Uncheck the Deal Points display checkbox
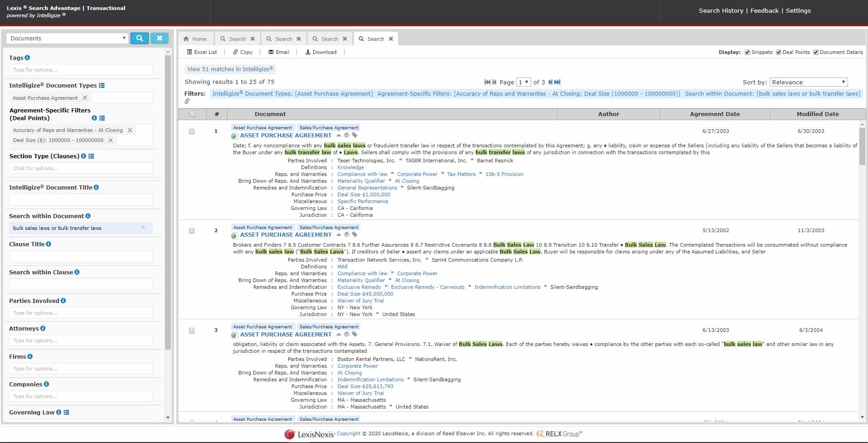The image size is (868, 443). (x=778, y=52)
